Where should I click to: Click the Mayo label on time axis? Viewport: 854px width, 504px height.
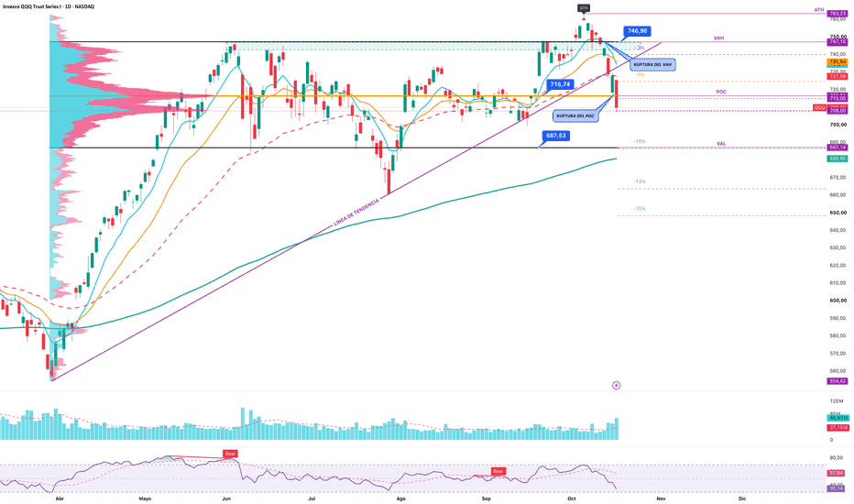coord(145,499)
